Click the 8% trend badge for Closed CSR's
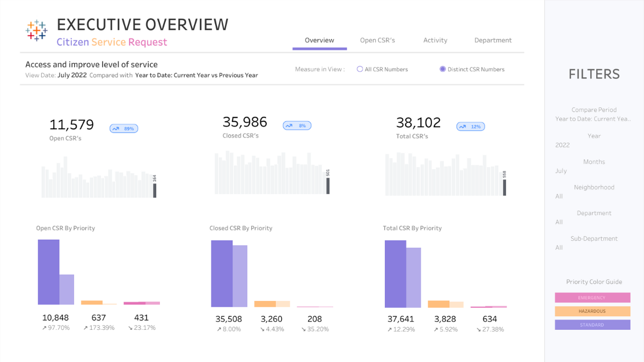Screen dimensions: 644x362 (x=297, y=125)
